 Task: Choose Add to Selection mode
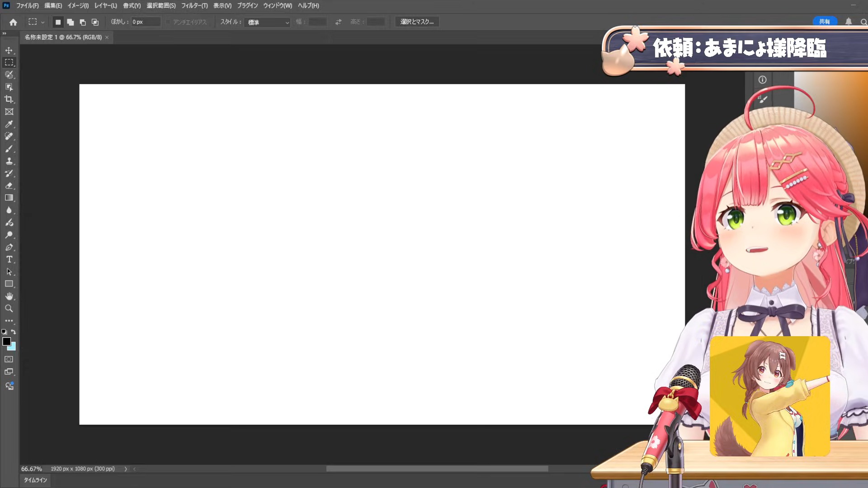tap(71, 22)
